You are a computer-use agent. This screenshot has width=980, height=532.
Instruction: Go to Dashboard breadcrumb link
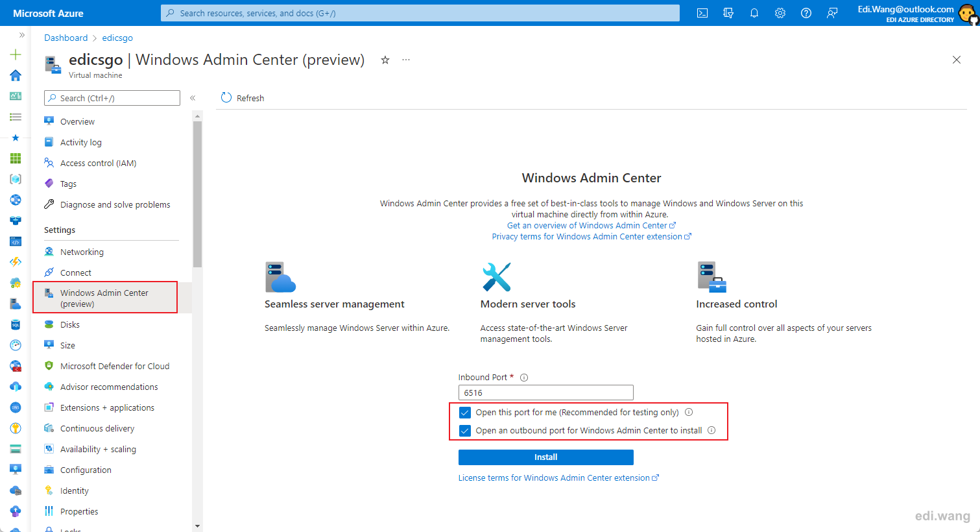tap(66, 38)
